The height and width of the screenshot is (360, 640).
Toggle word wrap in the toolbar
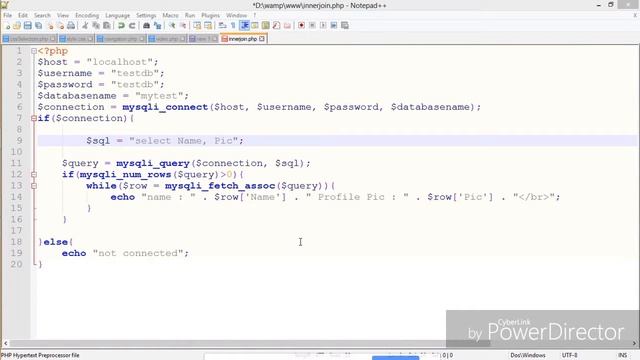click(222, 25)
